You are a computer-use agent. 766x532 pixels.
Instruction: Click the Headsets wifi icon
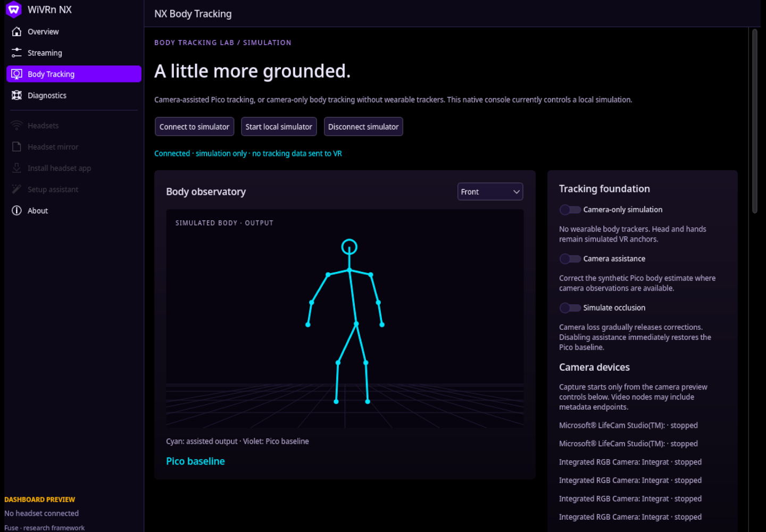[x=16, y=126]
